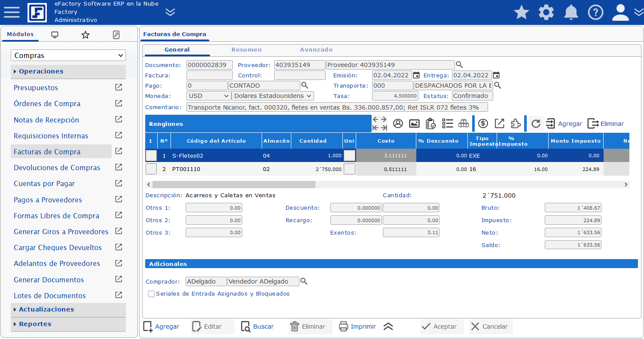The image size is (644, 339).
Task: Click the Transporte search magnifier
Action: [x=498, y=86]
